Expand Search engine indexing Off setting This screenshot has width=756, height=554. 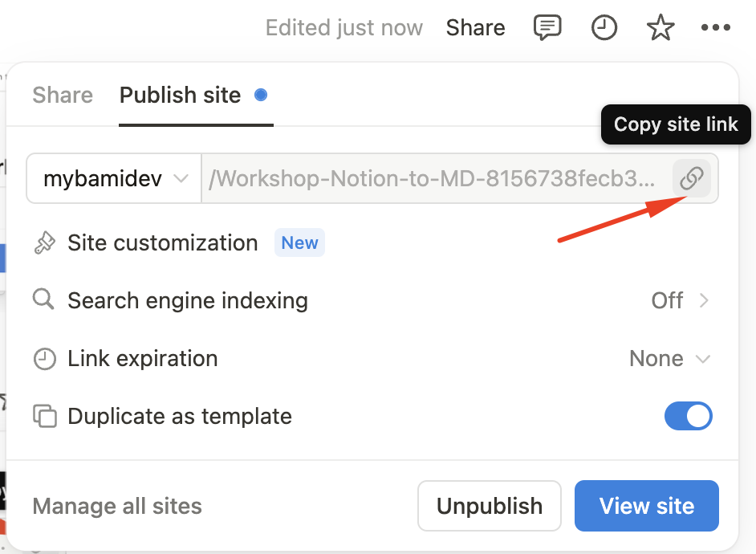click(x=680, y=301)
